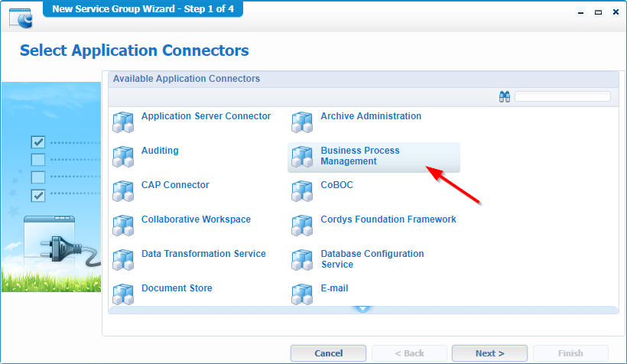Expand more connectors with the down arrow

pyautogui.click(x=363, y=309)
